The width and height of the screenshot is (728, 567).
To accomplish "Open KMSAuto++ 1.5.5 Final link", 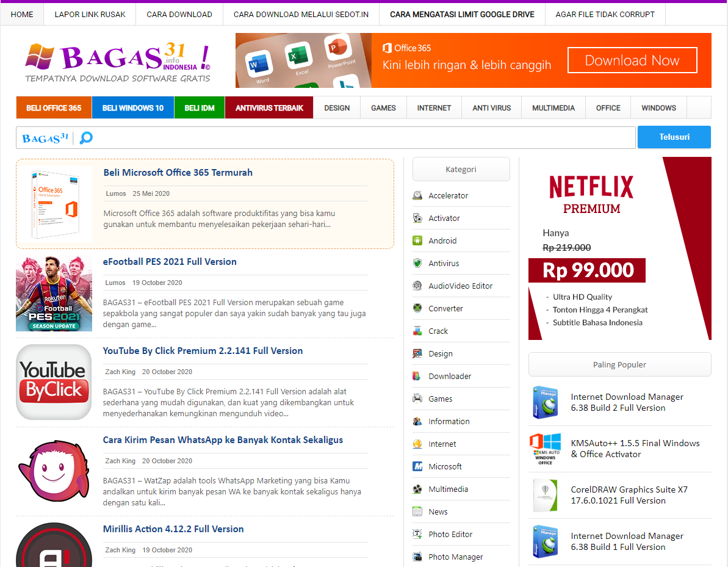I will click(x=635, y=449).
